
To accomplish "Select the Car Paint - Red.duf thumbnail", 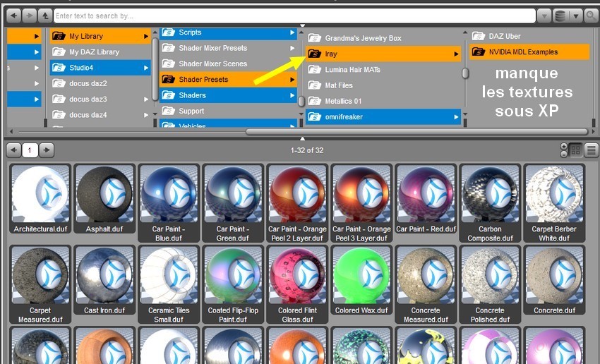I will 426,199.
